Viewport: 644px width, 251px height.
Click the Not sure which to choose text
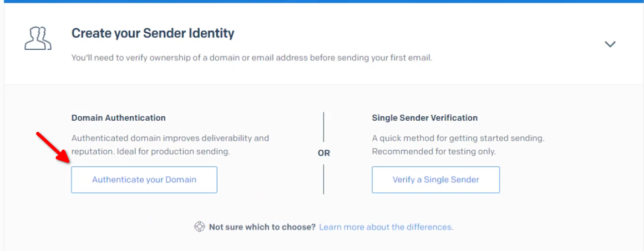262,227
